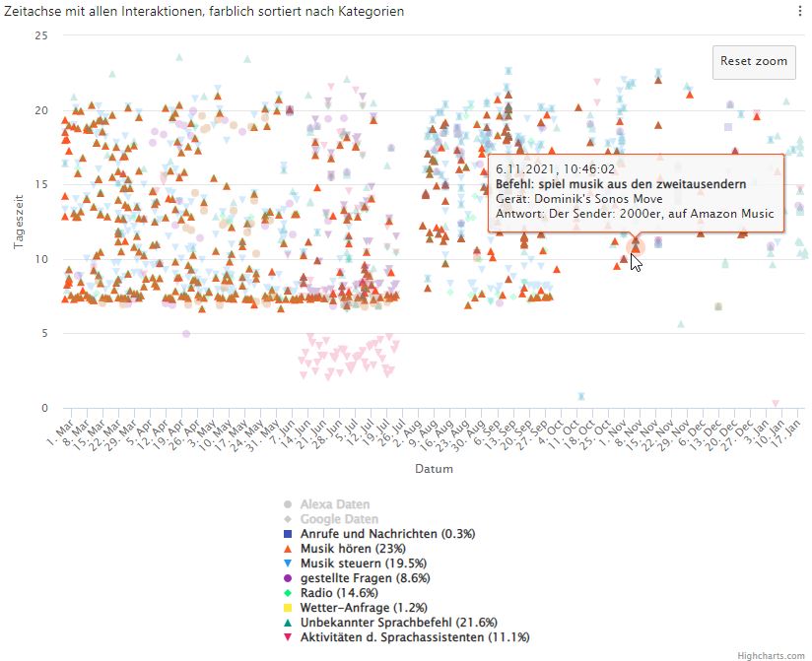Screen dimensions: 812x661
Task: Click the yellow square Wetter-Anfrage marker
Action: point(288,608)
